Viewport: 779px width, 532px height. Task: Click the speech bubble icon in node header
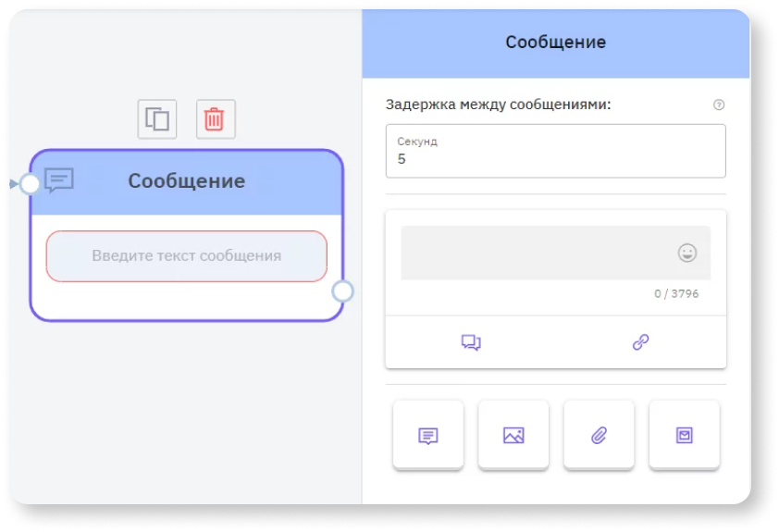coord(59,180)
